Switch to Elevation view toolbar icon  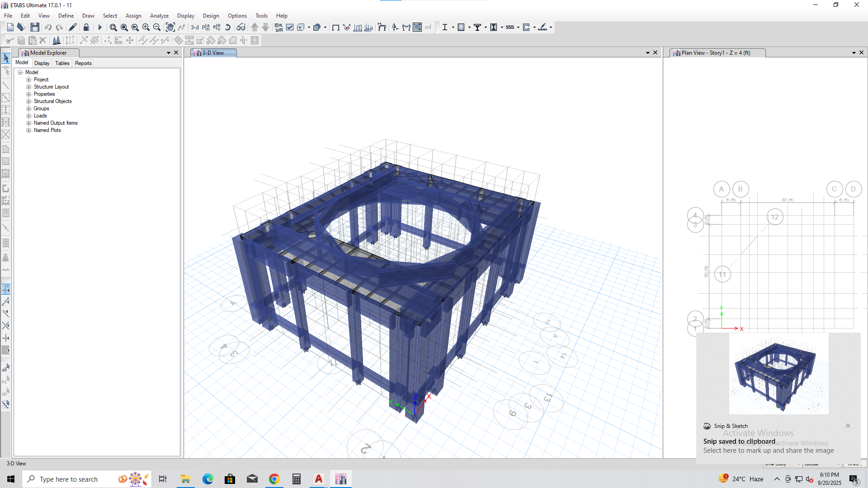click(x=217, y=28)
